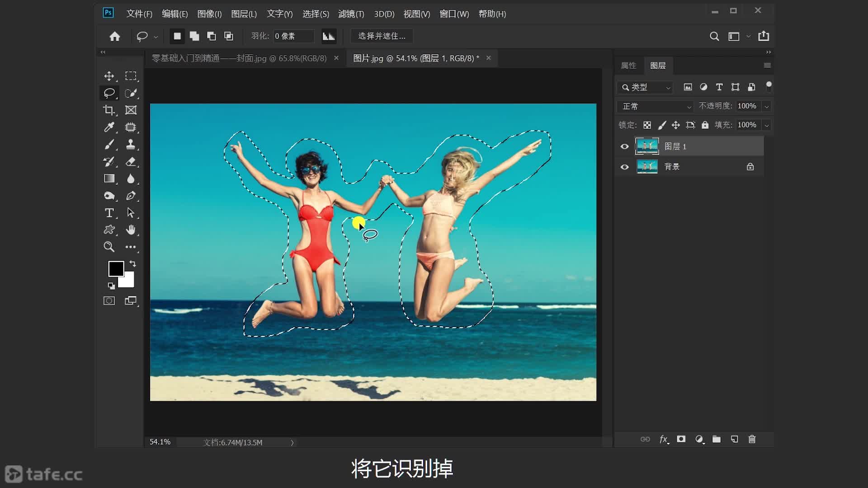
Task: Select the Eyedropper tool
Action: (x=109, y=127)
